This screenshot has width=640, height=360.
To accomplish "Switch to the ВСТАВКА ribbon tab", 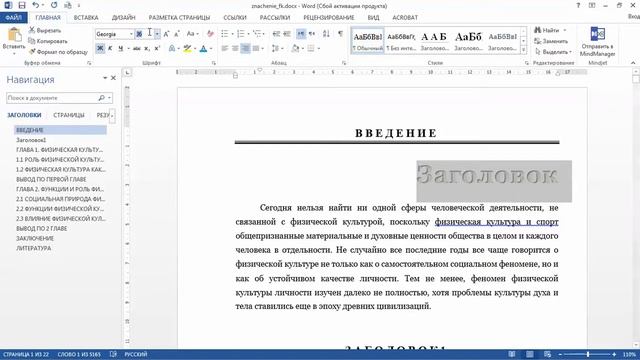I will click(86, 18).
